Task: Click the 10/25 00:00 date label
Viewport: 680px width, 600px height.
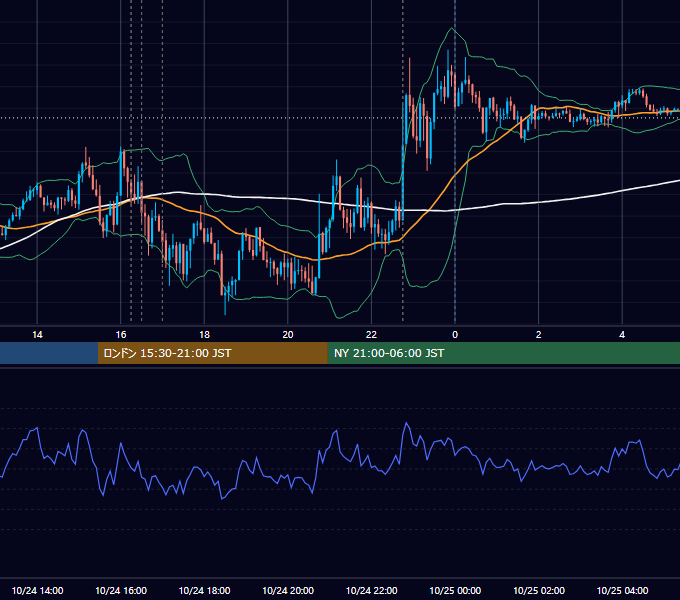Action: [x=455, y=590]
